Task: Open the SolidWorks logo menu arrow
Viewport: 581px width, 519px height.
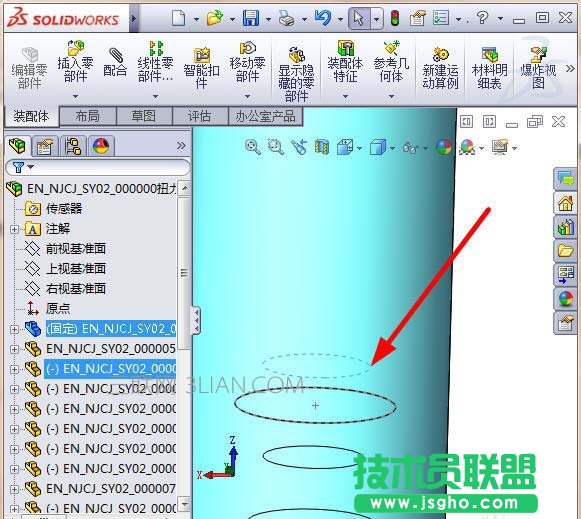Action: tap(134, 18)
